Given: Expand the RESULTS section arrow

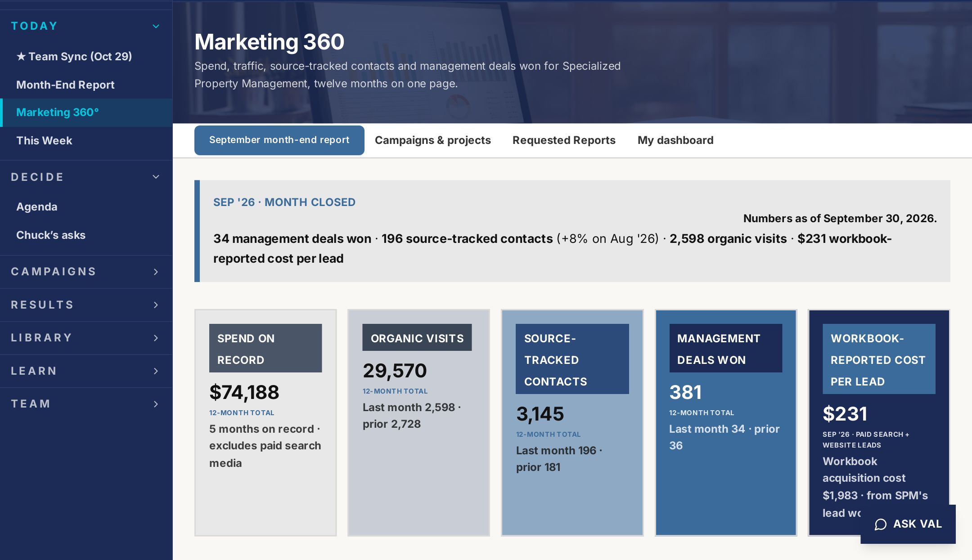Looking at the screenshot, I should [x=156, y=305].
